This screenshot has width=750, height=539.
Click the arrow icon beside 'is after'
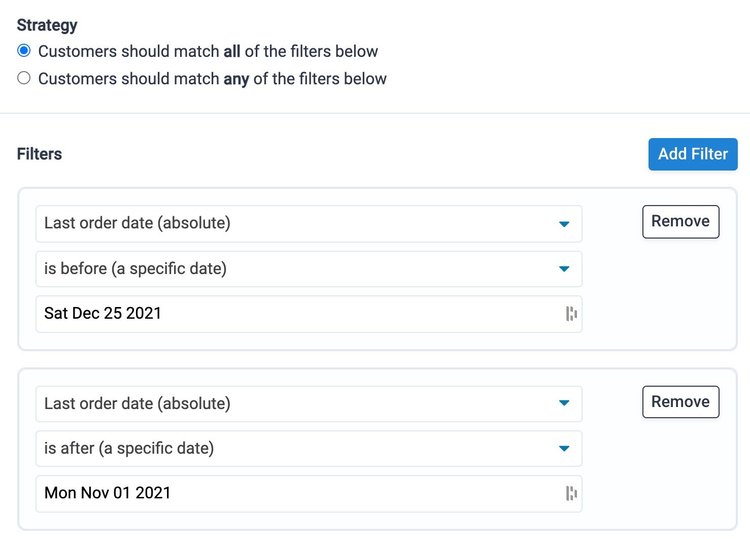click(564, 449)
